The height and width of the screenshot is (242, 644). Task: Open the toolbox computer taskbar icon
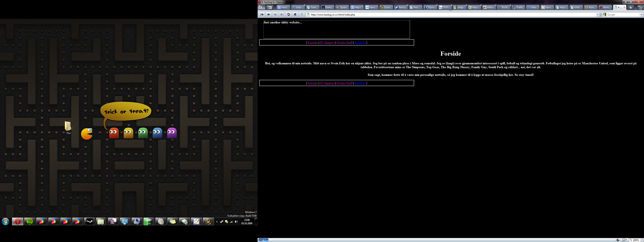pos(137,221)
